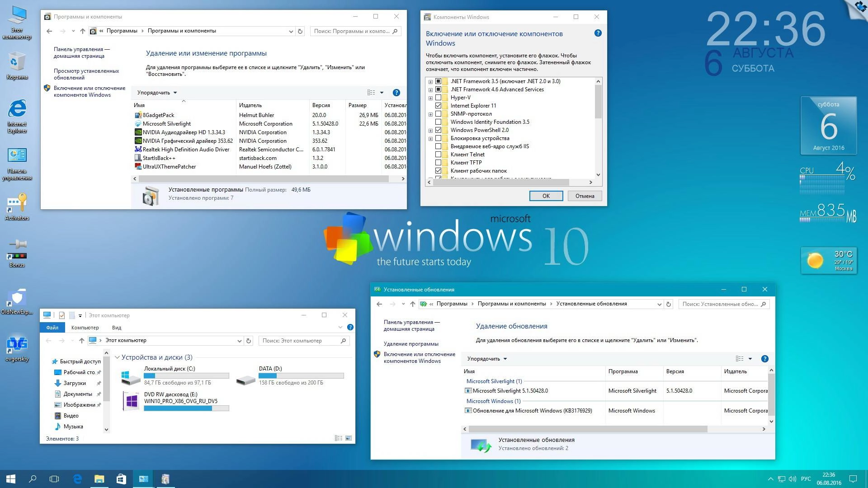
Task: Uncheck Internet Explorer 11 component
Action: pos(439,105)
